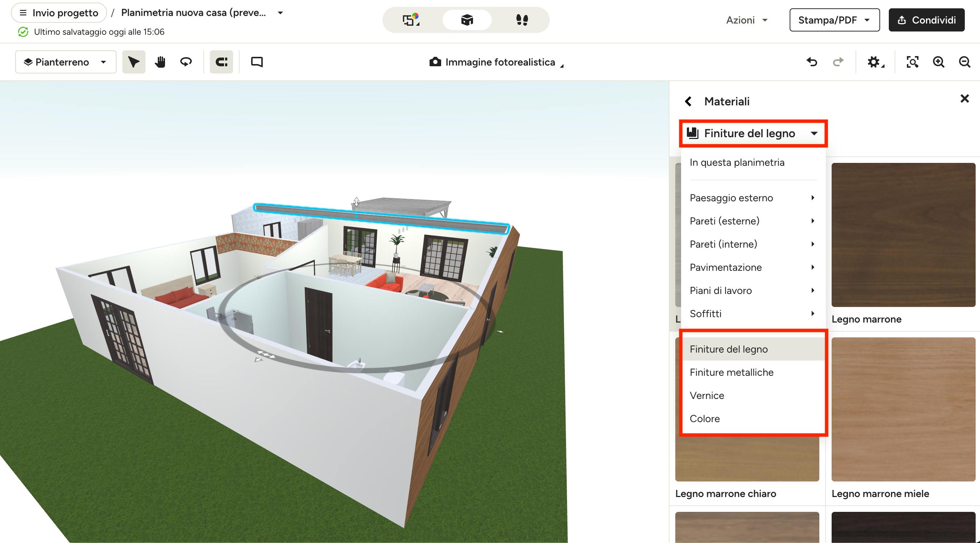980x543 pixels.
Task: Expand the Piani di lavoro submenu
Action: click(753, 291)
